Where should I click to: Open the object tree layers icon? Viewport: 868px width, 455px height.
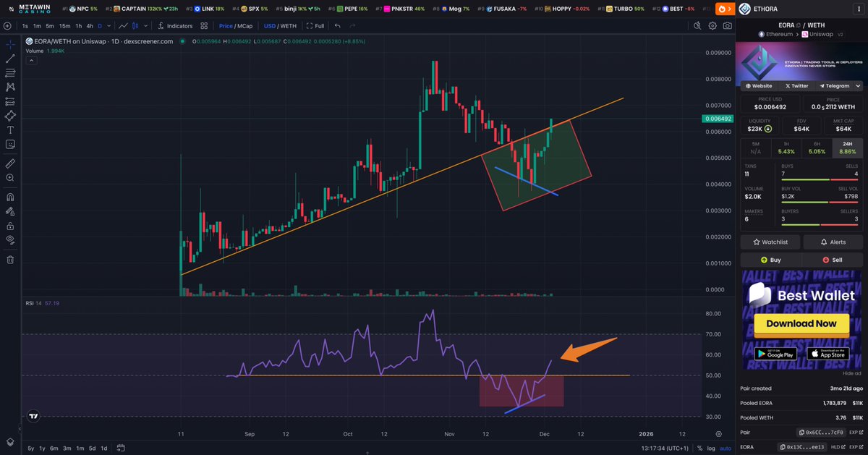pyautogui.click(x=10, y=441)
